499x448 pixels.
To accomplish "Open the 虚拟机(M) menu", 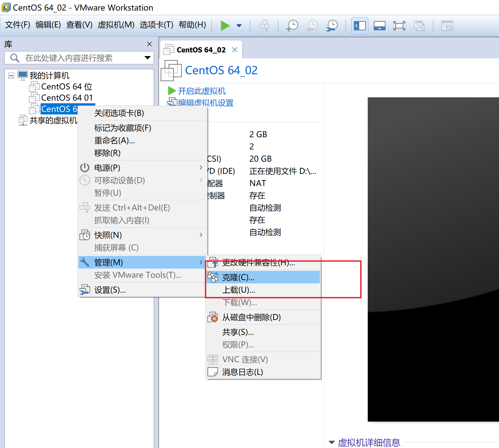I will tap(116, 25).
